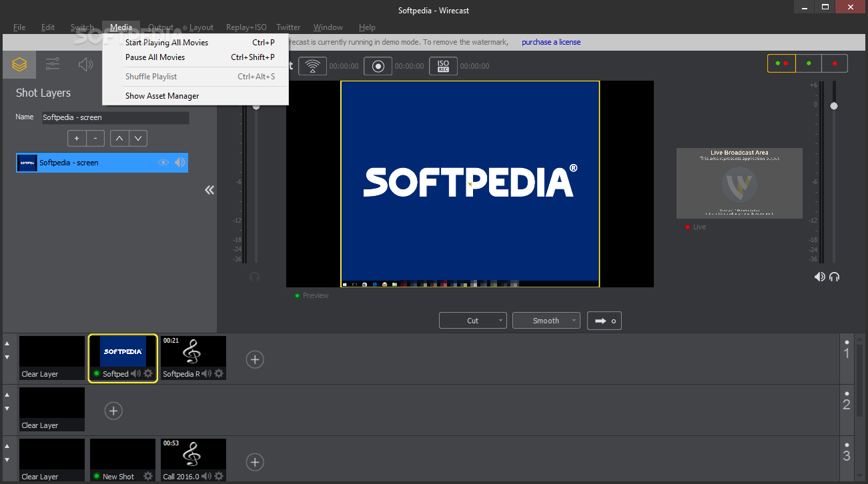Remove shot layer with minus button
Image resolution: width=868 pixels, height=484 pixels.
[x=95, y=139]
